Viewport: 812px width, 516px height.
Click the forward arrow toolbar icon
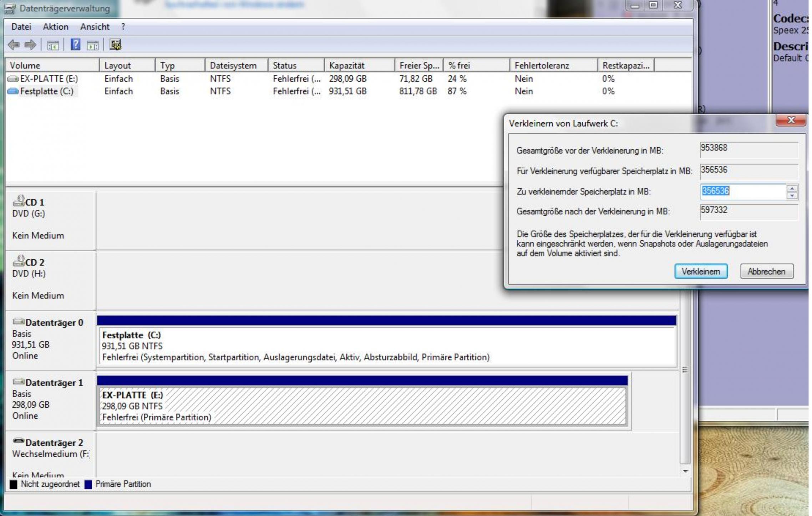point(30,45)
